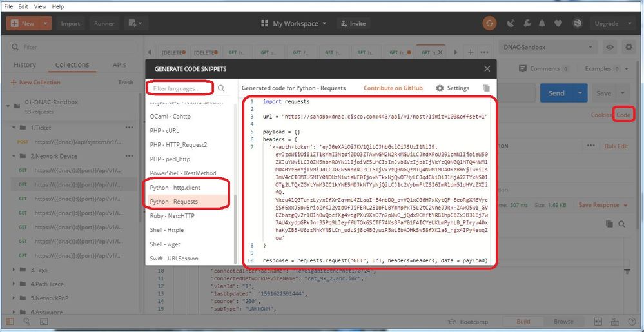Copy response body icon
644x332 pixels.
tap(609, 224)
